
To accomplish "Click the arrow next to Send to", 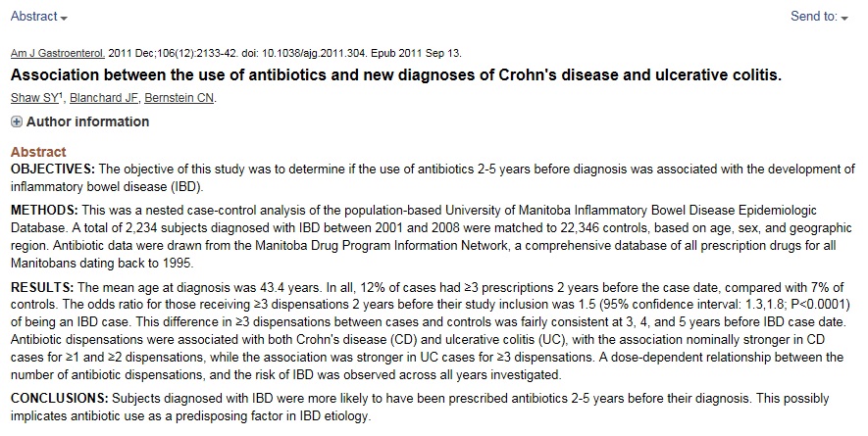I will click(x=844, y=19).
